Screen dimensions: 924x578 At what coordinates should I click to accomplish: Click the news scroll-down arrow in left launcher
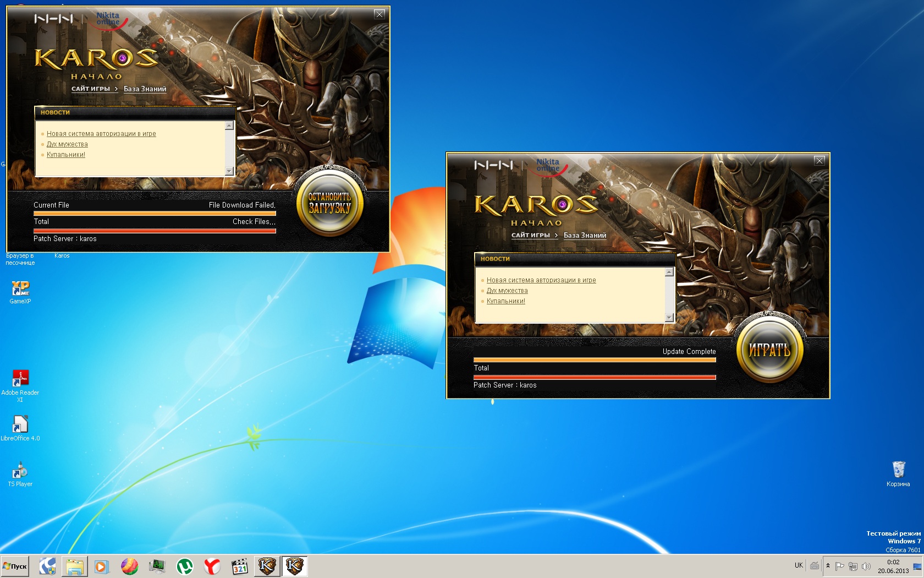(229, 171)
